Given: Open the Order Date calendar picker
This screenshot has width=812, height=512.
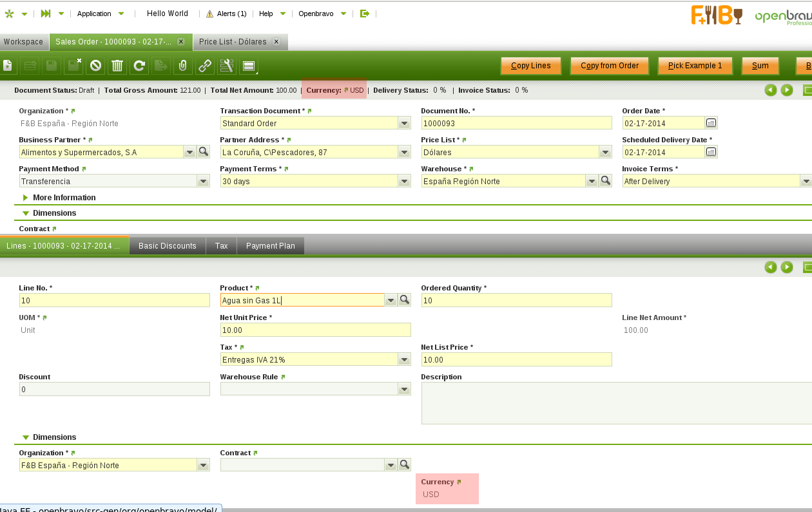Looking at the screenshot, I should tap(711, 123).
